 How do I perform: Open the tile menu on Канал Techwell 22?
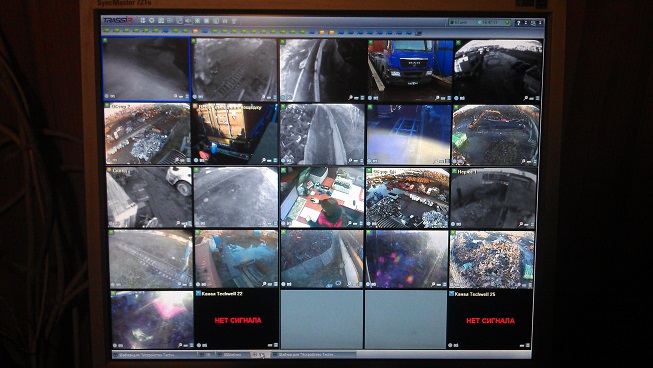point(275,345)
